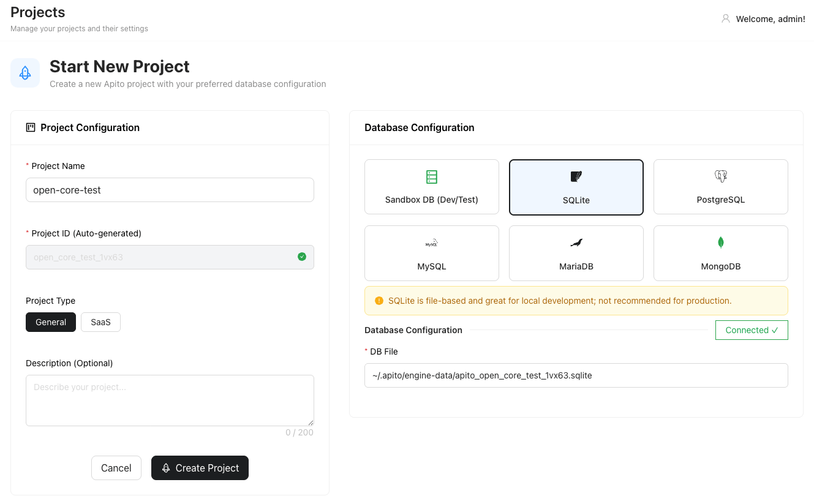The width and height of the screenshot is (814, 504).
Task: Click the MongoDB leaf icon
Action: (x=720, y=243)
